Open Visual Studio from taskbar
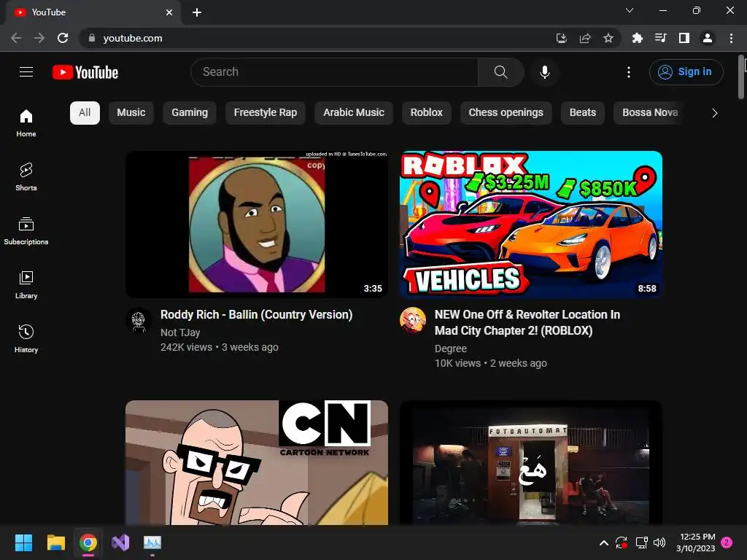The height and width of the screenshot is (560, 747). (120, 542)
